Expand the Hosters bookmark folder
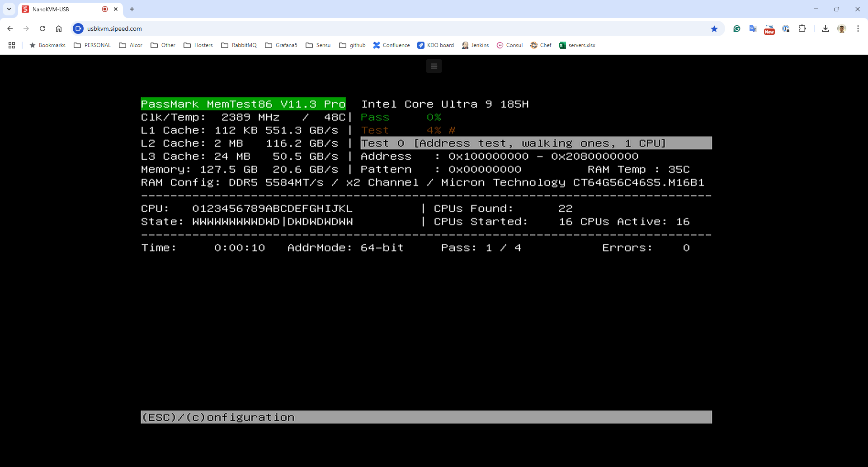The height and width of the screenshot is (467, 868). point(198,45)
